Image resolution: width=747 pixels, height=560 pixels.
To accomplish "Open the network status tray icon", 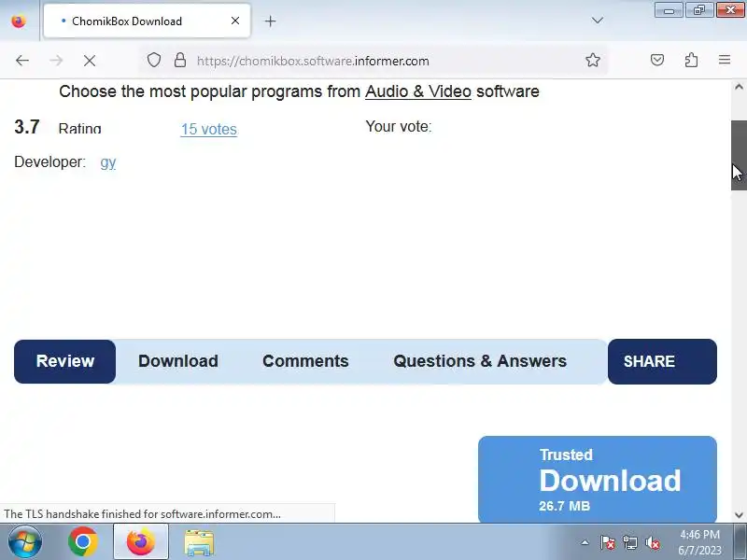I will pyautogui.click(x=629, y=542).
